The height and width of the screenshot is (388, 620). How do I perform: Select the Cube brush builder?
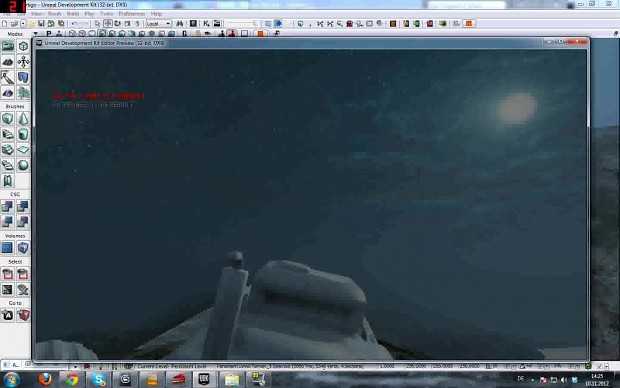(8, 118)
